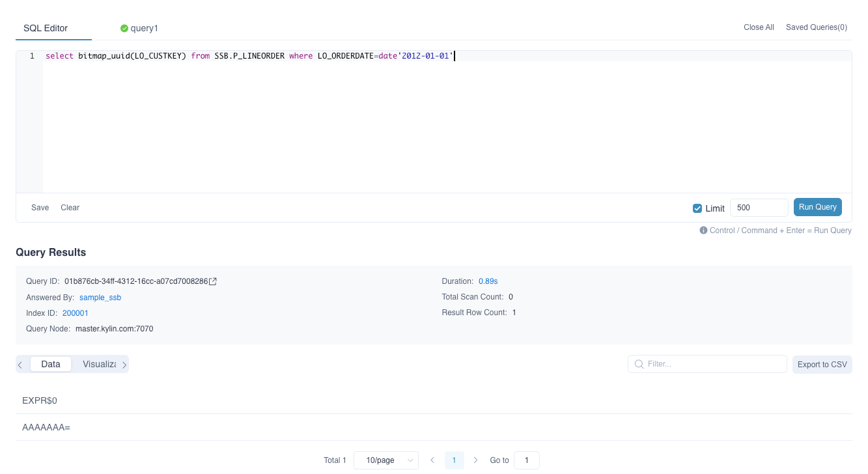This screenshot has height=474, width=868.
Task: Toggle the Limit checkbox
Action: click(697, 208)
